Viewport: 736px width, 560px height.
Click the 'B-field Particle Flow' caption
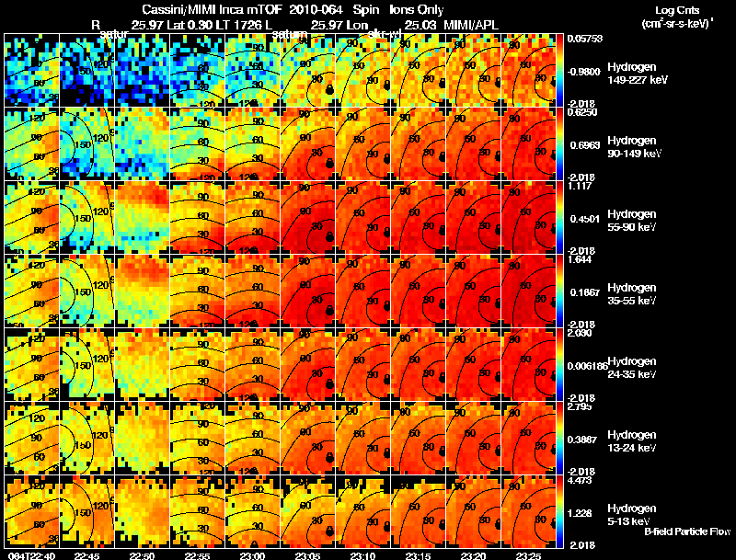[x=687, y=531]
